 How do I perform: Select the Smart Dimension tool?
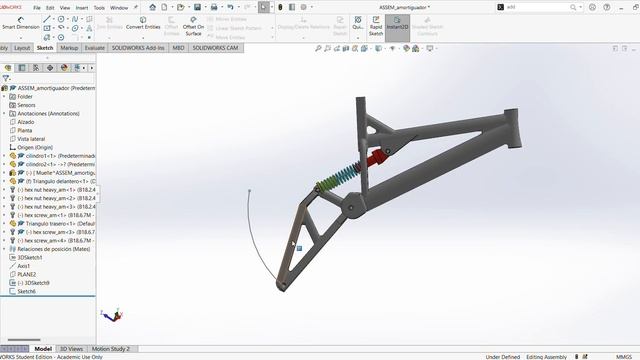pos(21,23)
